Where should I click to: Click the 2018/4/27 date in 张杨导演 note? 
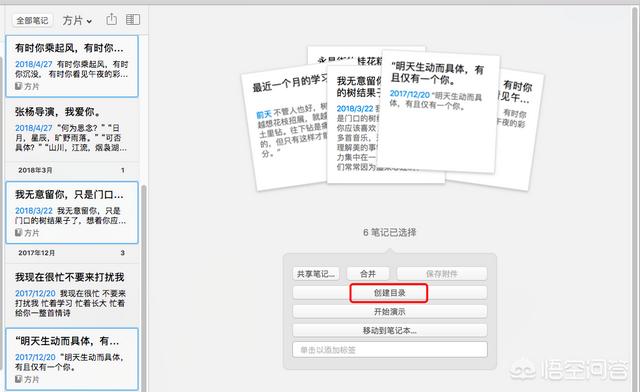34,128
